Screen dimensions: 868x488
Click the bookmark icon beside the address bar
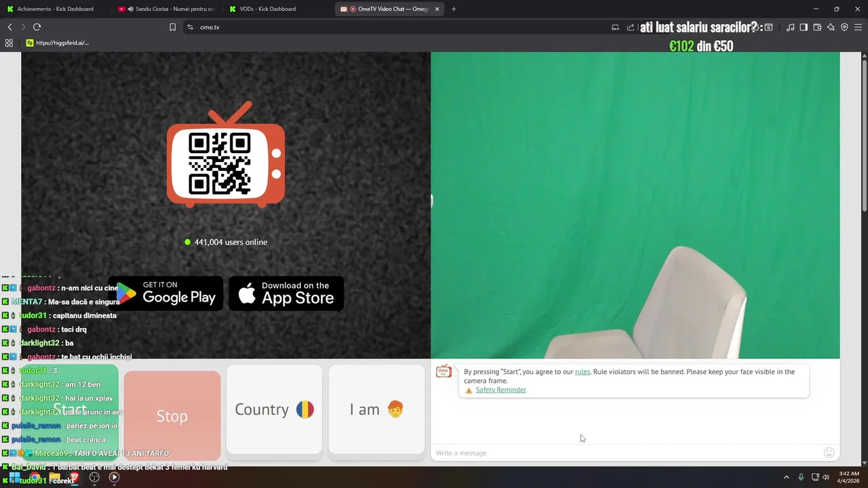click(x=172, y=27)
